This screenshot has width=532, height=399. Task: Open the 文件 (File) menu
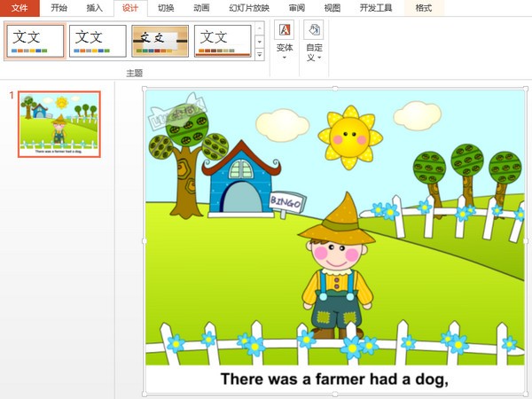point(20,8)
